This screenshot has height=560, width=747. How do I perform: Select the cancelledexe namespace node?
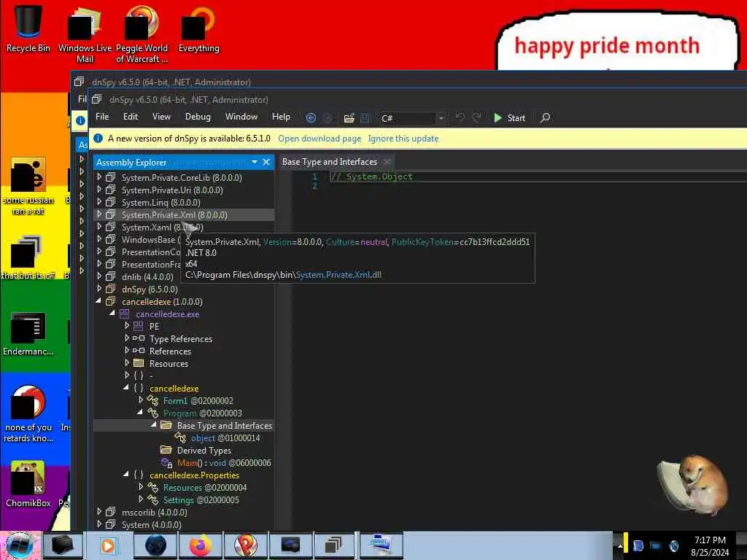coord(174,388)
